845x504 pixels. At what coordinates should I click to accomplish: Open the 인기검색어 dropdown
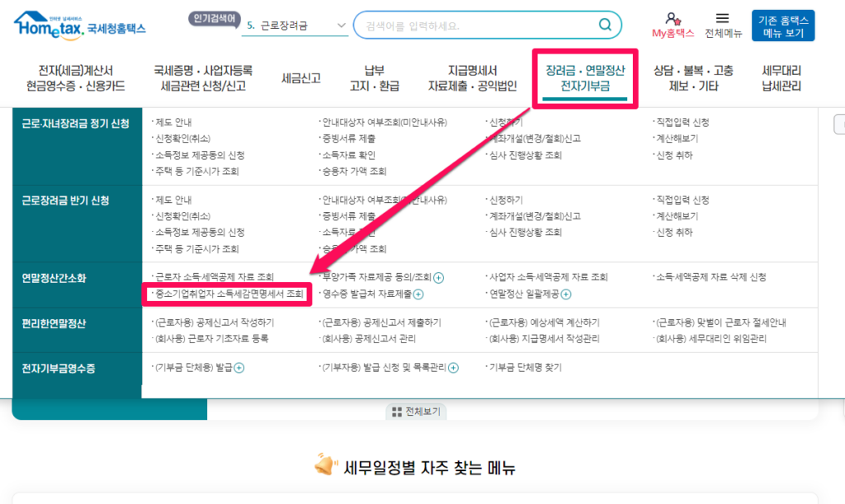(339, 24)
